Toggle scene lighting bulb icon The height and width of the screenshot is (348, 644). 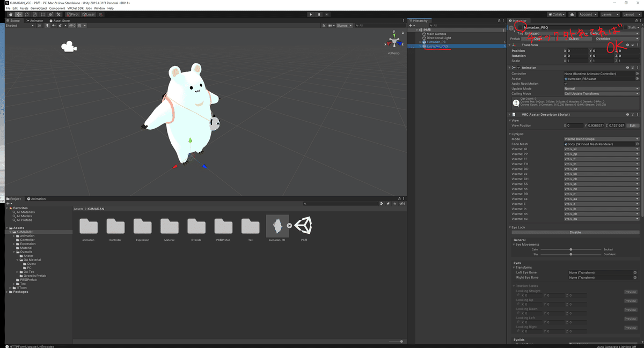47,25
